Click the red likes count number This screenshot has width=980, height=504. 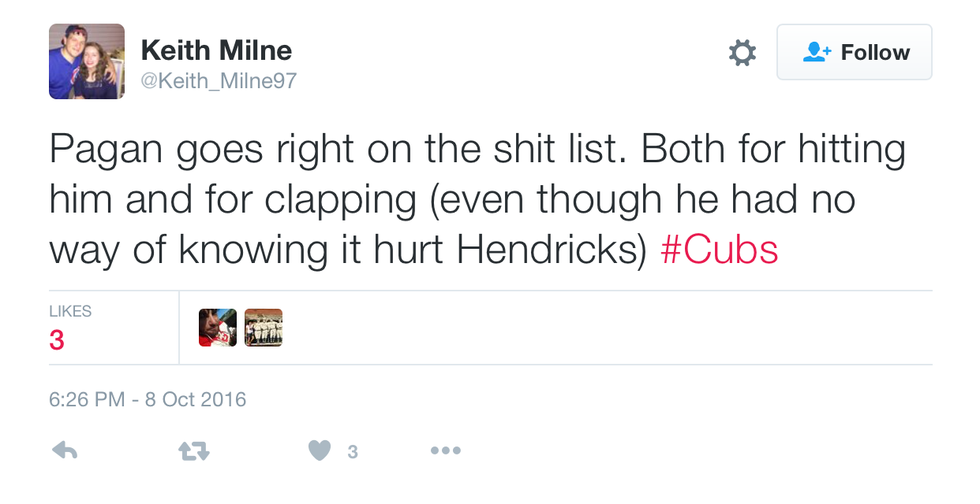click(57, 341)
